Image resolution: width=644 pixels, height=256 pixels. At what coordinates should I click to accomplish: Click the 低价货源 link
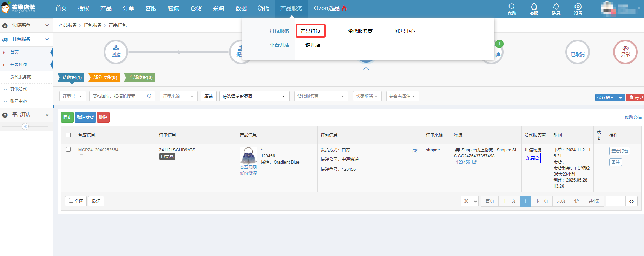click(x=248, y=173)
